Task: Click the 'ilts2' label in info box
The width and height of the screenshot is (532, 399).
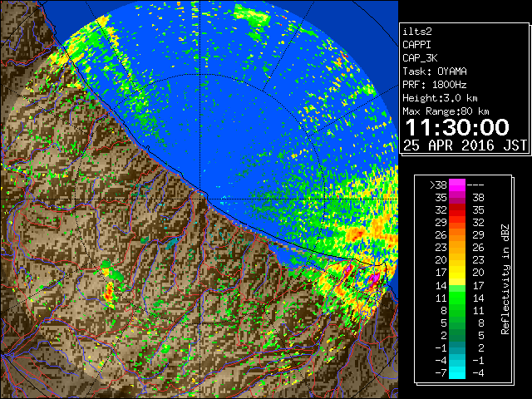Action: tap(417, 32)
